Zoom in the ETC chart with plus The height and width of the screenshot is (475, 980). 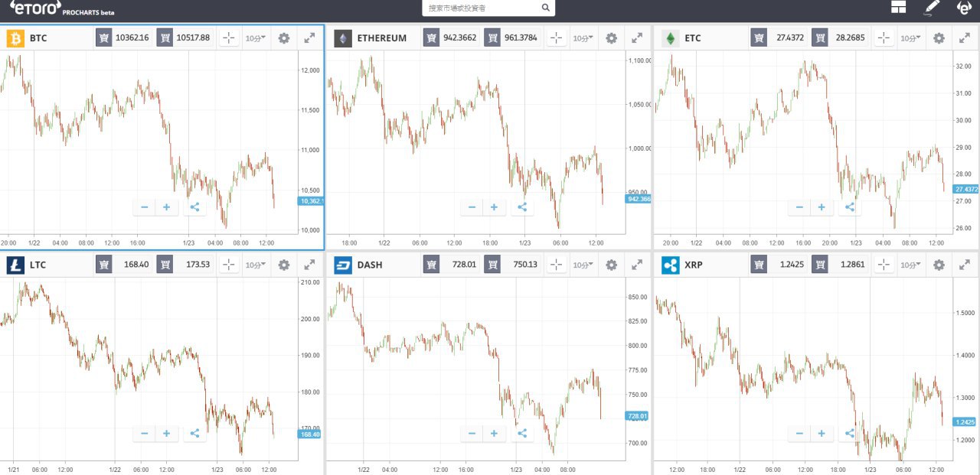click(822, 207)
